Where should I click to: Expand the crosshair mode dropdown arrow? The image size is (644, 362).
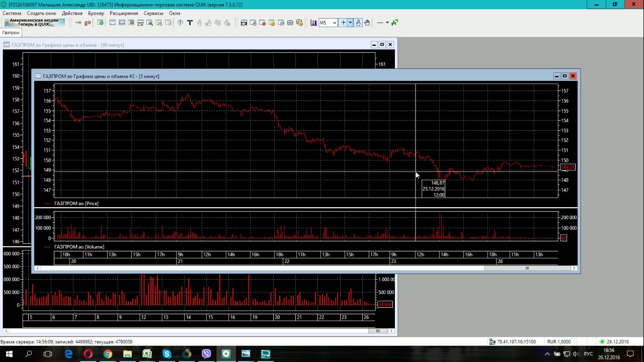pos(350,23)
